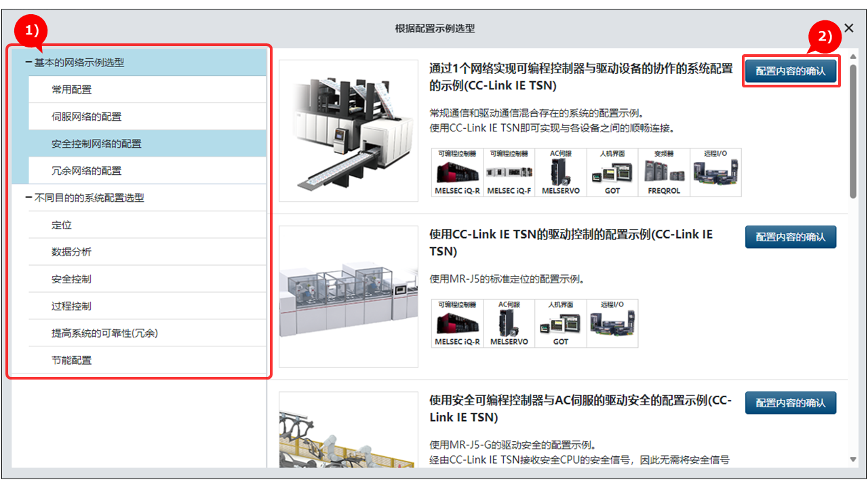
Task: Click the remote I/O icon in first example
Action: point(715,172)
